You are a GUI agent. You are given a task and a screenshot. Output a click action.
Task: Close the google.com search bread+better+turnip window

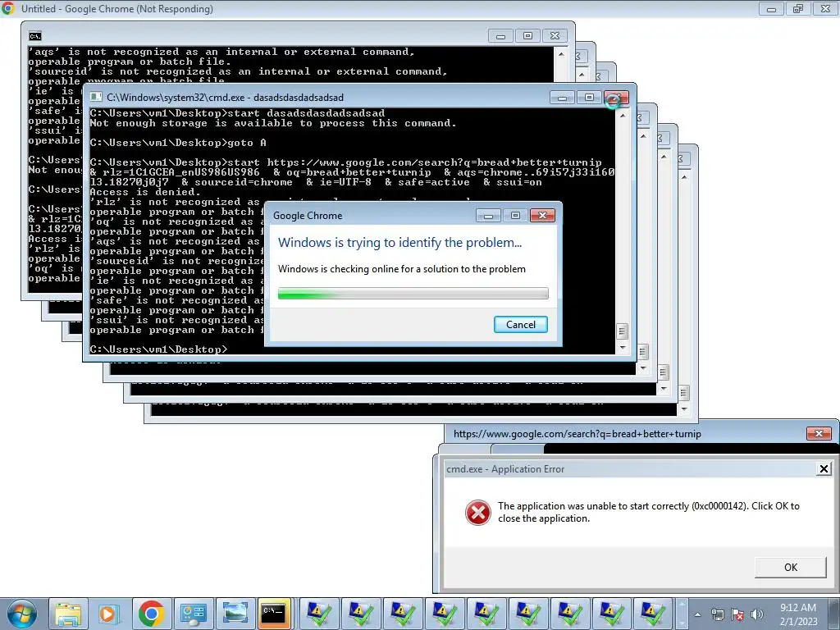click(x=819, y=433)
